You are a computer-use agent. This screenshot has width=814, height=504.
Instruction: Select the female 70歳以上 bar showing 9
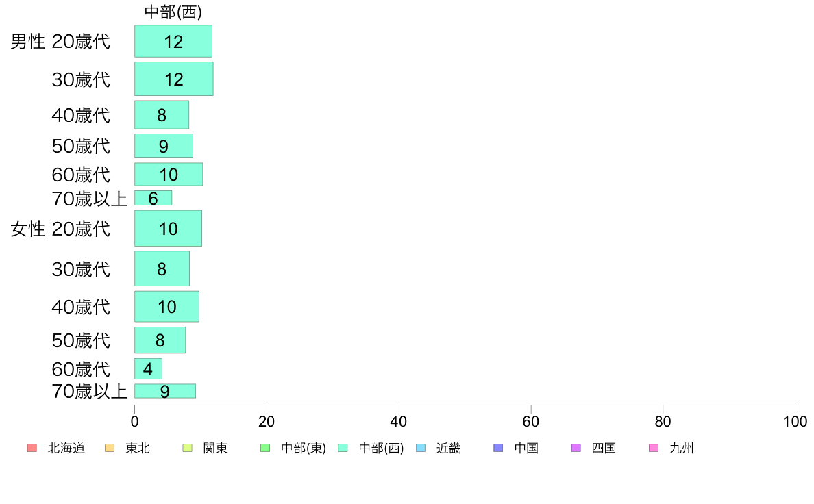(165, 392)
